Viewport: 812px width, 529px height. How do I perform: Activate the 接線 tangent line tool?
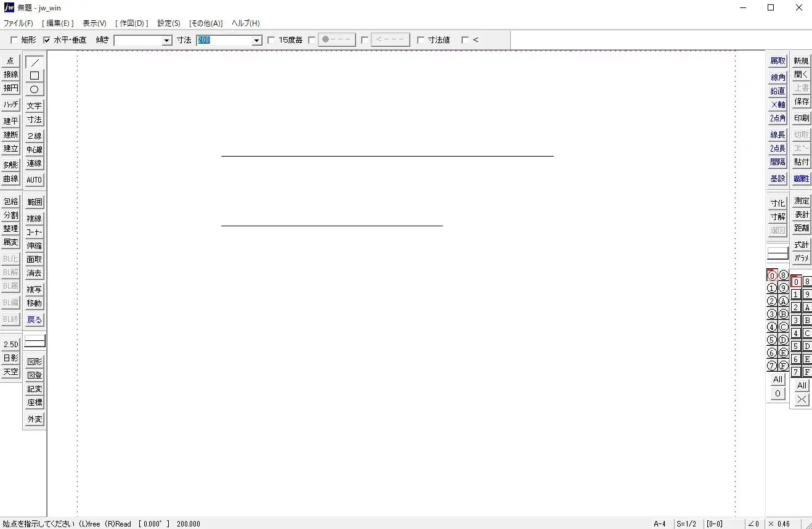click(x=10, y=75)
